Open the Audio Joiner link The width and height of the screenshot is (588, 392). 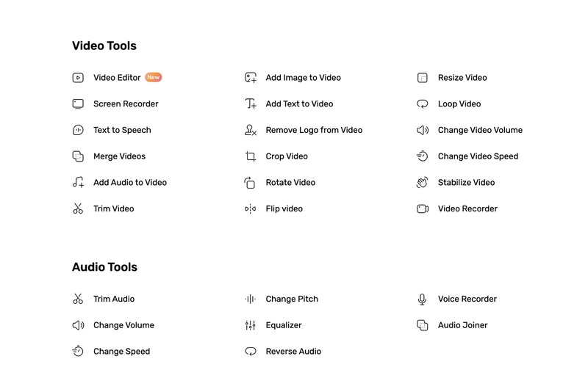click(x=462, y=325)
